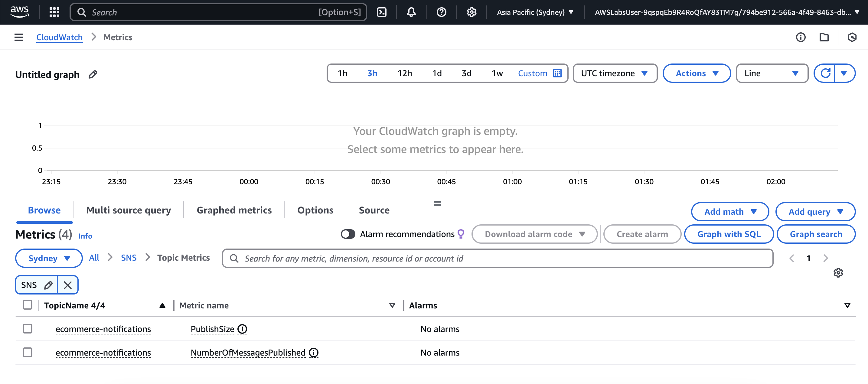Open the notifications bell
868x384 pixels.
click(x=411, y=12)
